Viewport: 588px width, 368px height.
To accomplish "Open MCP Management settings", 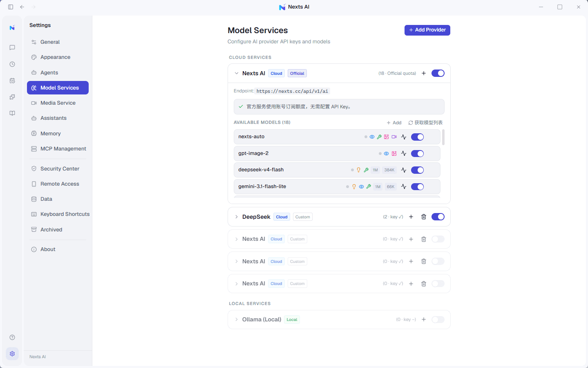I will coord(58,149).
